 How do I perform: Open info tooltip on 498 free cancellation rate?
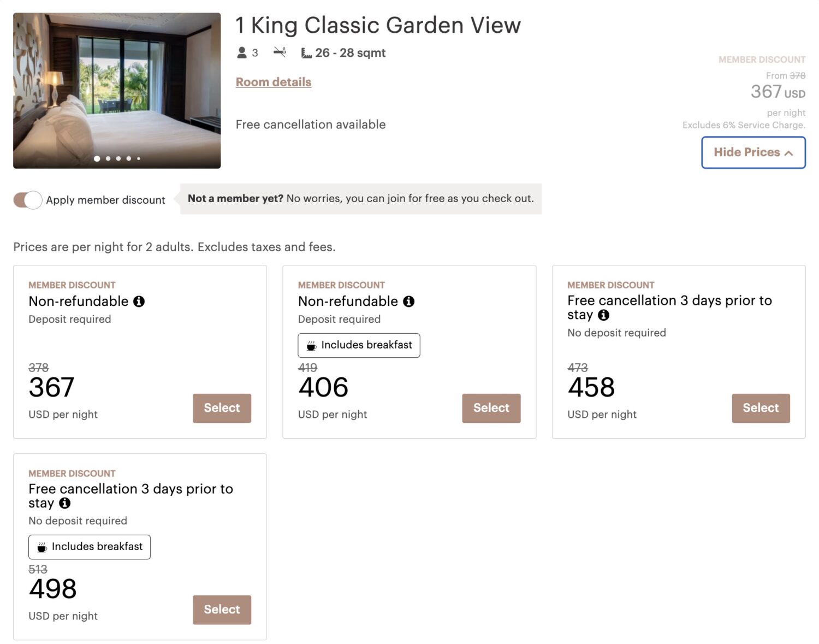tap(64, 504)
